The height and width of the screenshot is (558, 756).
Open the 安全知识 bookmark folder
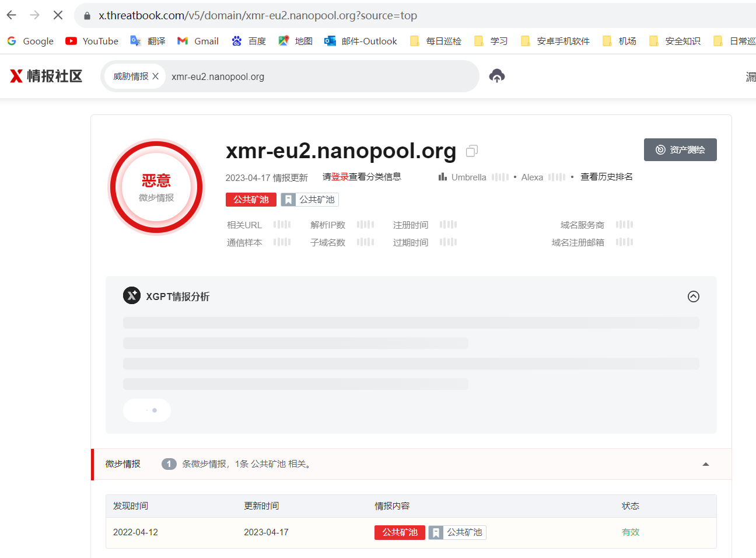[x=675, y=41]
